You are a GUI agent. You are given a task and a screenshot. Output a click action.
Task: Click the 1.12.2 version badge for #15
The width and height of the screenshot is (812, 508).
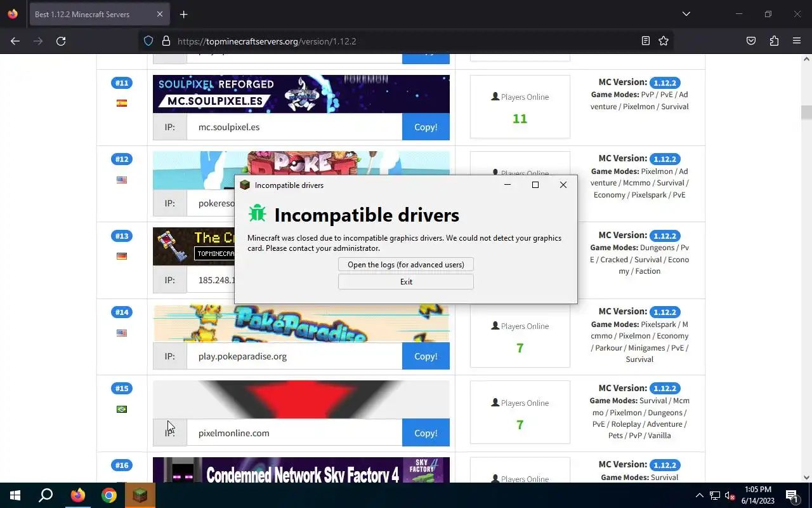[x=665, y=388]
